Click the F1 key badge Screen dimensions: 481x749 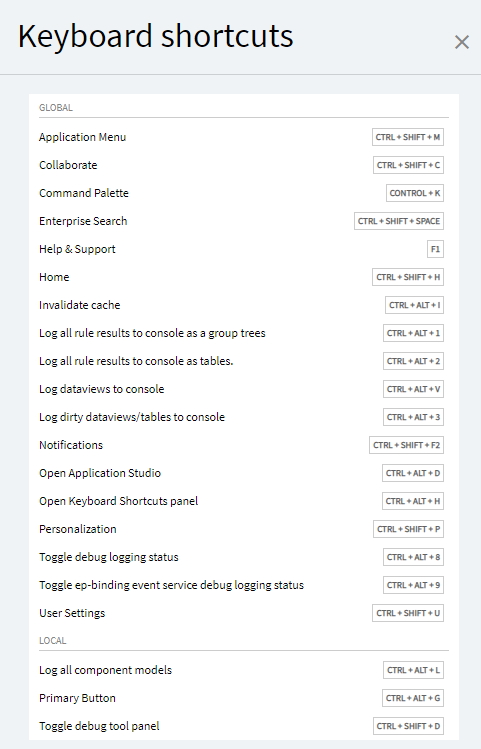(435, 249)
